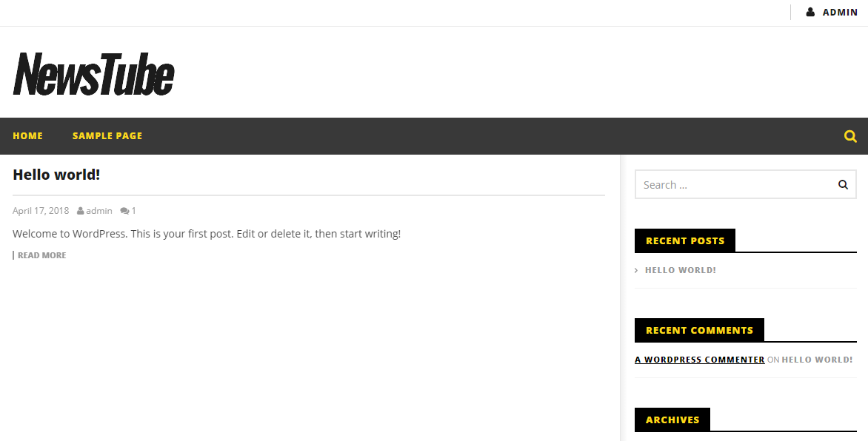
Task: Click the chevron beside HELLO WORLD! recent post
Action: click(x=636, y=271)
